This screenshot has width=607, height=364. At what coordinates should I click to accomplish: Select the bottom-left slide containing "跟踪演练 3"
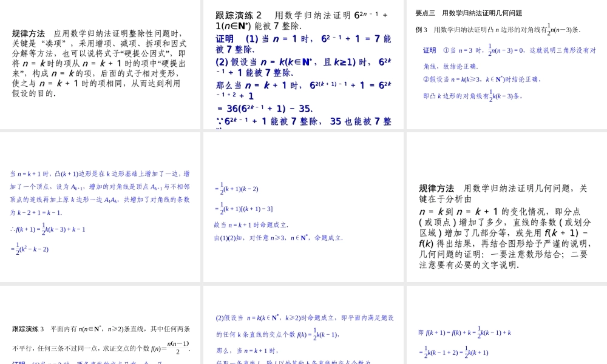pyautogui.click(x=100, y=328)
